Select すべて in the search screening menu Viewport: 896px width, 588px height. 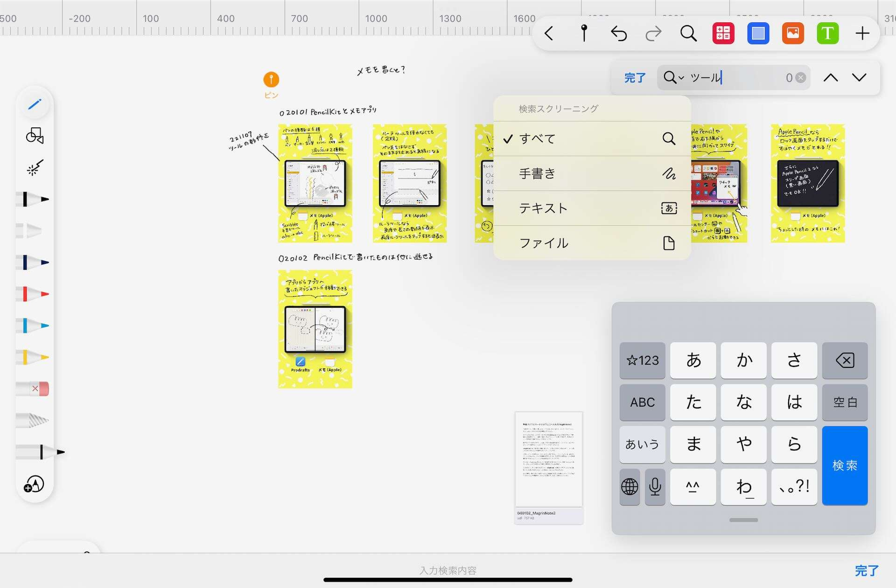point(538,138)
